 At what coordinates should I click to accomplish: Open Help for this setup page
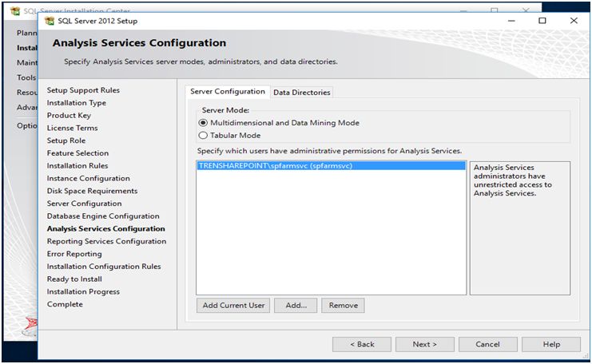tap(551, 344)
